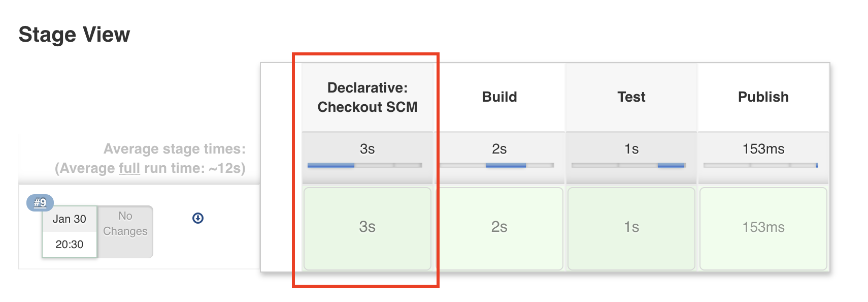Click the Build average time progress bar
The width and height of the screenshot is (868, 302).
coord(496,165)
